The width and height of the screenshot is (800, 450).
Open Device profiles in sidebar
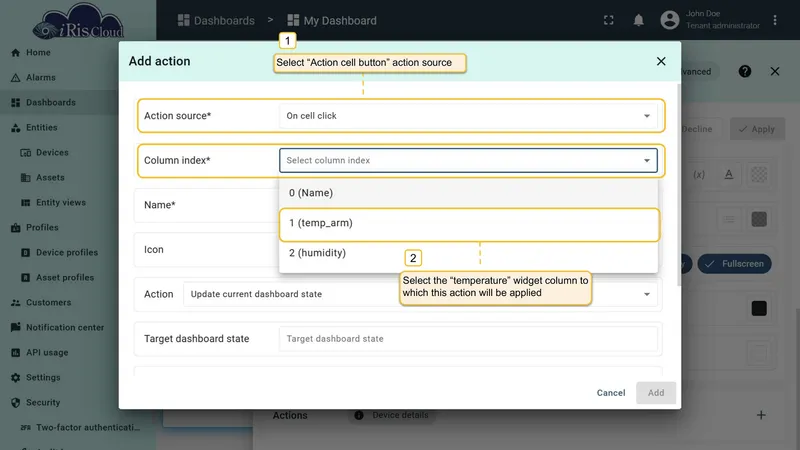[x=67, y=253]
